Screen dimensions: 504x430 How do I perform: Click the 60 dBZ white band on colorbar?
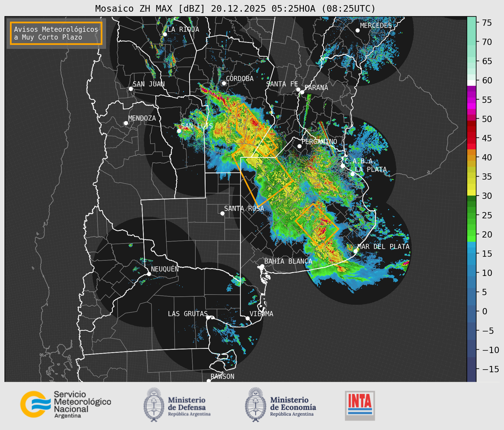click(471, 83)
